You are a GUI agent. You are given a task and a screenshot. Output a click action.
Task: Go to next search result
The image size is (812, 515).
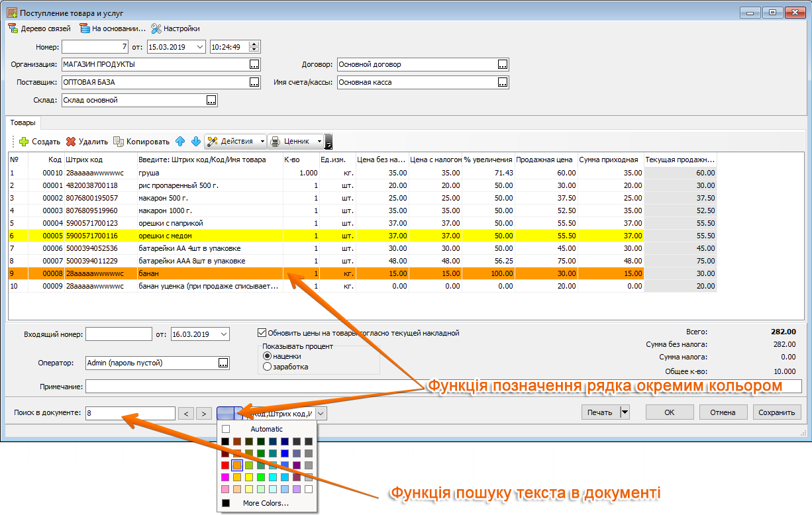click(x=204, y=413)
